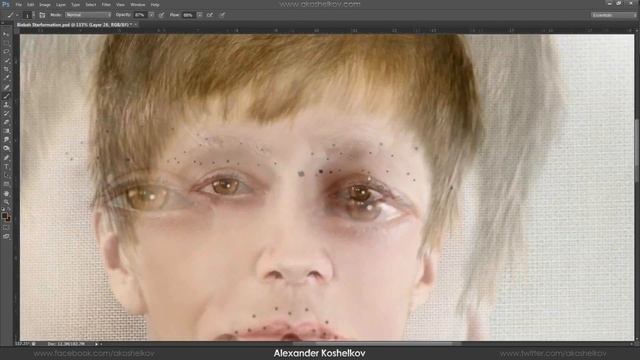Change screen mode icon in toolbox

[6, 236]
